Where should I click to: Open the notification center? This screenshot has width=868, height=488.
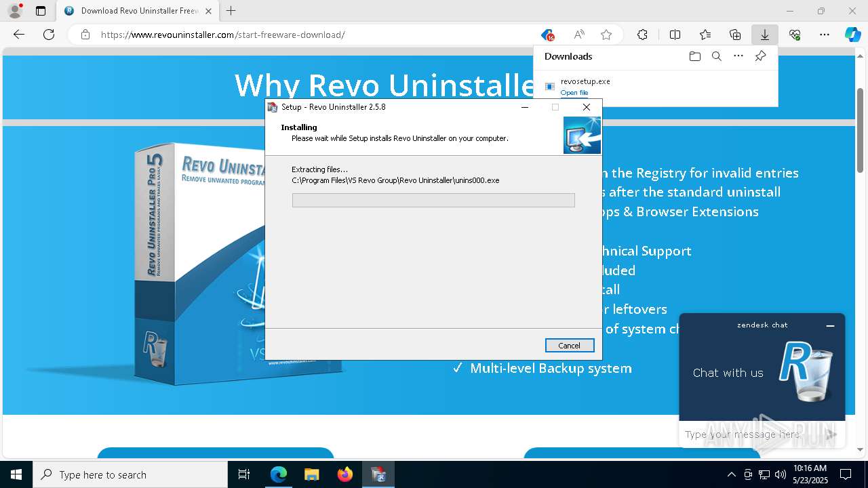846,474
